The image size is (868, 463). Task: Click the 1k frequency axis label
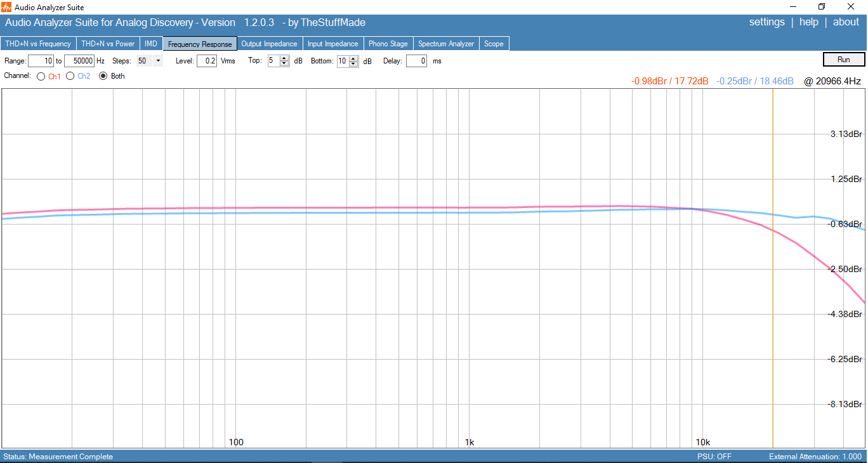(x=469, y=442)
